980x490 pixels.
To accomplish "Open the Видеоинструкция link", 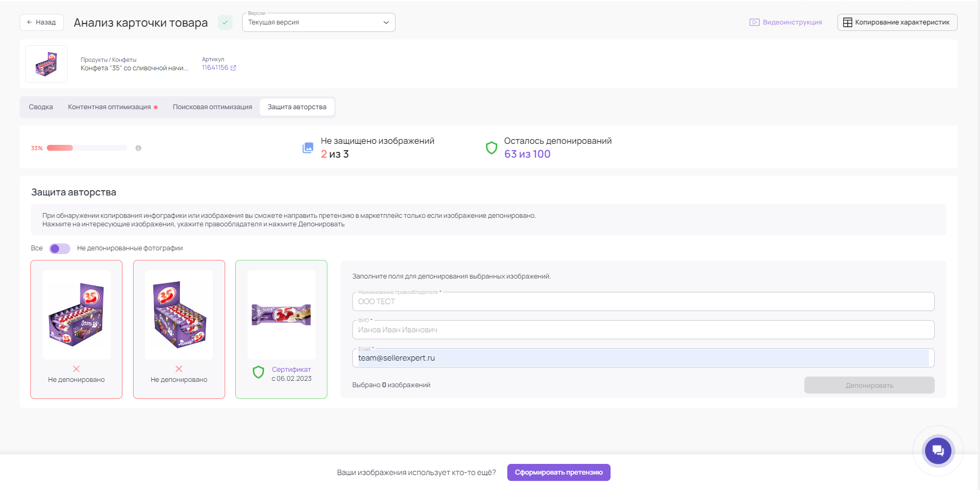I will (x=786, y=22).
